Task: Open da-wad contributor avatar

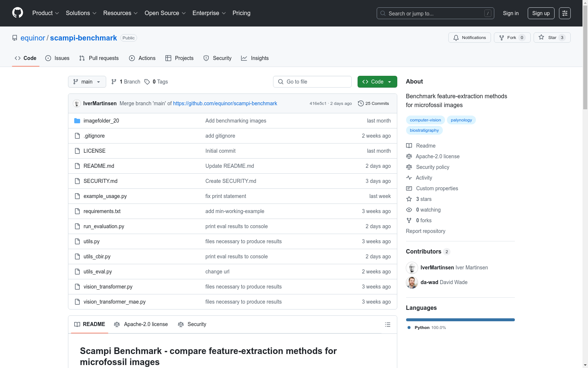Action: pyautogui.click(x=412, y=283)
